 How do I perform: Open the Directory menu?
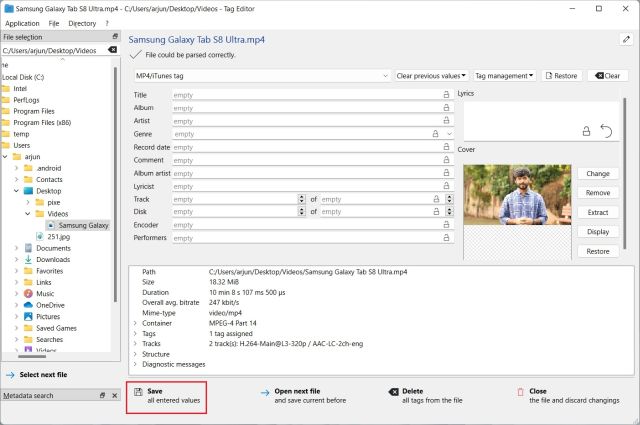click(82, 22)
